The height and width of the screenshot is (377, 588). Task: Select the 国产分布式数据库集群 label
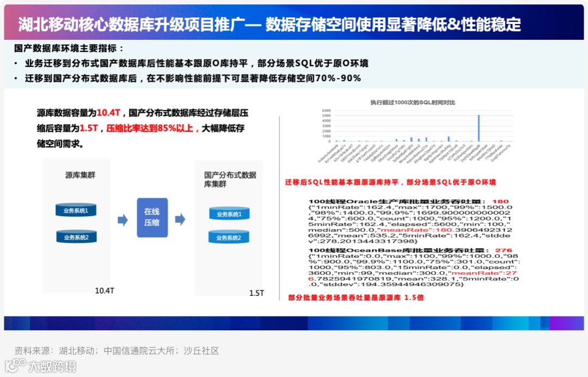pyautogui.click(x=230, y=179)
